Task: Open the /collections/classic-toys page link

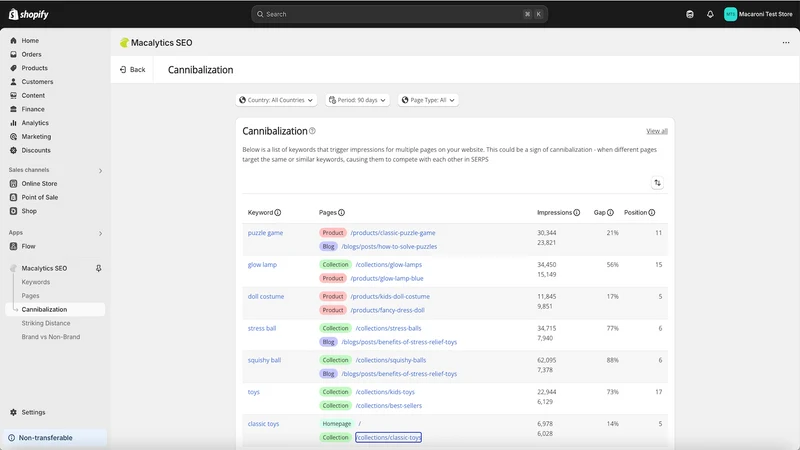Action: pyautogui.click(x=388, y=437)
